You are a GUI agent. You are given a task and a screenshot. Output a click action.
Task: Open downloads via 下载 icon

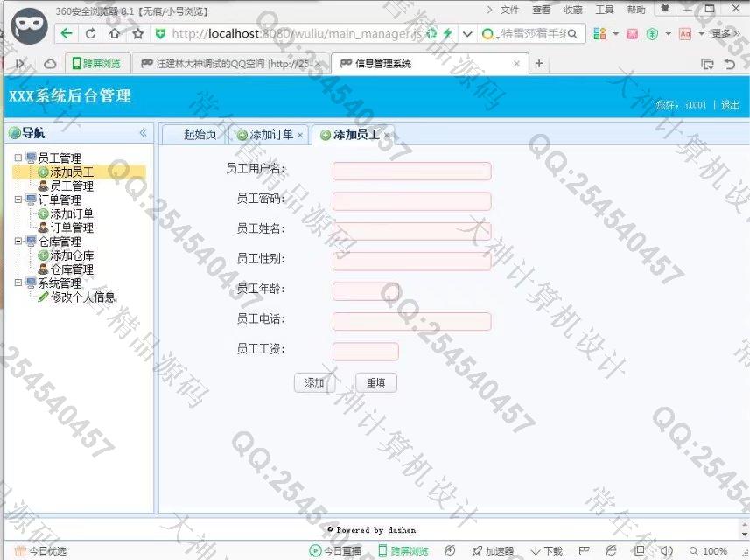point(547,551)
